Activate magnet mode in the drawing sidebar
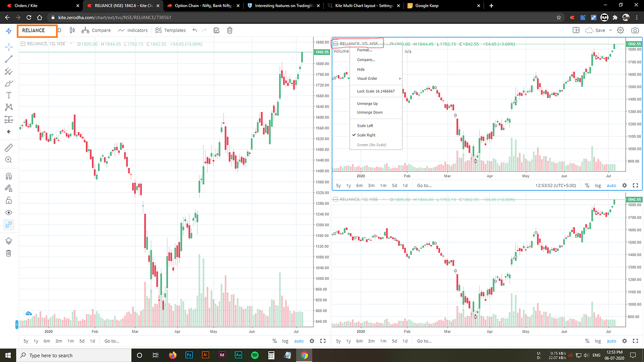Image resolution: width=644 pixels, height=362 pixels. pos(8,176)
